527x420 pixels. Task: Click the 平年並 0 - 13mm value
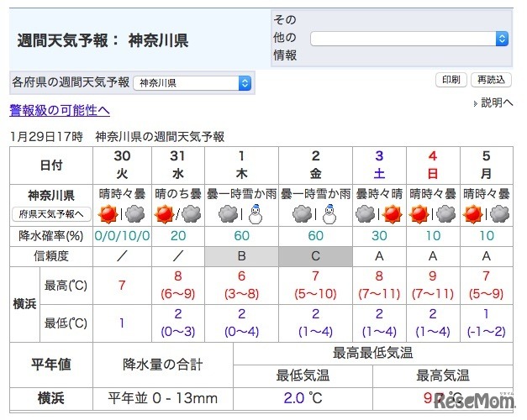pos(163,398)
